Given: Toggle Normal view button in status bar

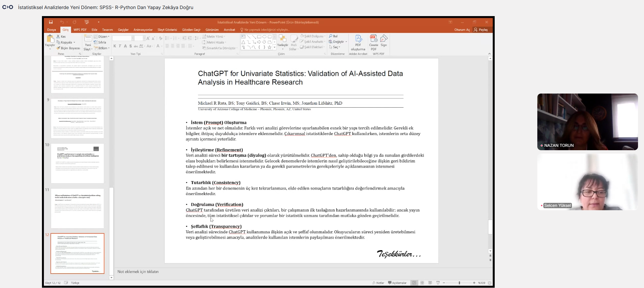Looking at the screenshot, I should (x=414, y=283).
